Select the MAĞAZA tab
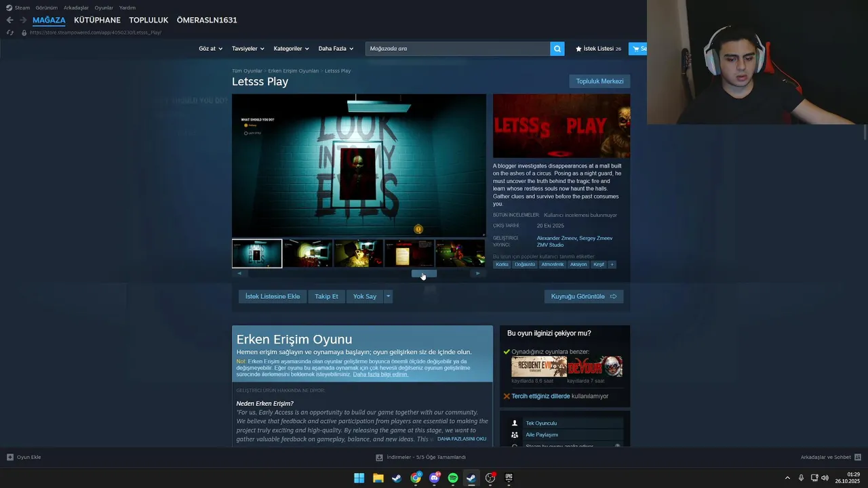 click(x=49, y=20)
